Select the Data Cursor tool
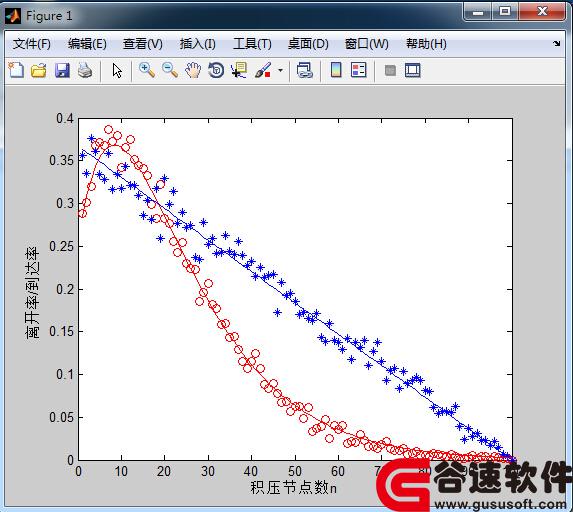Image resolution: width=573 pixels, height=512 pixels. [x=239, y=70]
